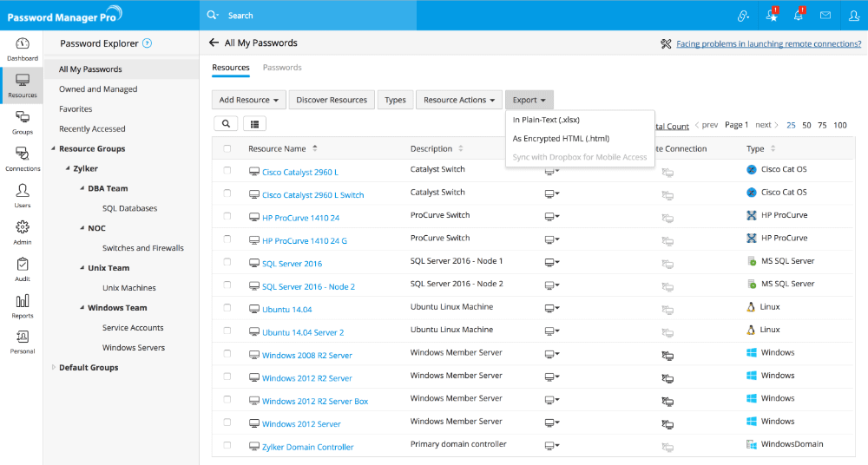
Task: Click the Password Explorer help icon
Action: point(148,43)
